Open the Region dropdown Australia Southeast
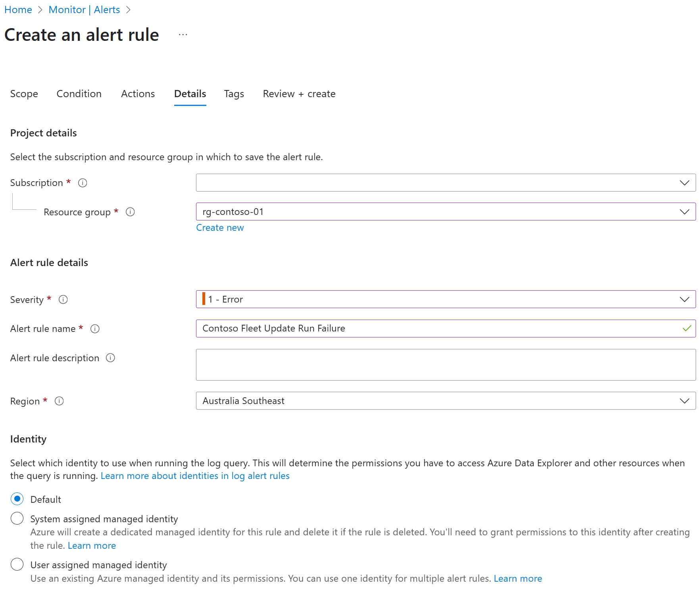 (446, 401)
